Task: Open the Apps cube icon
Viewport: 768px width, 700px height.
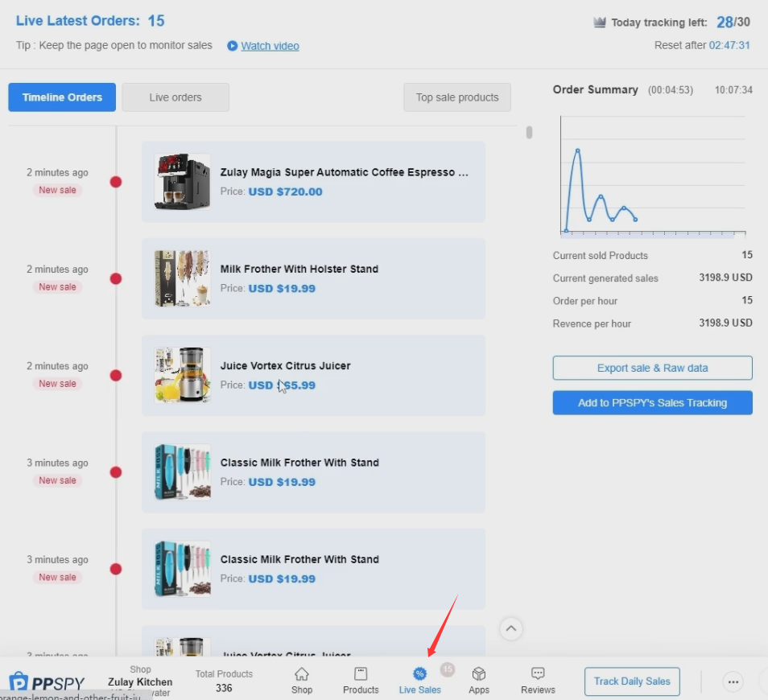Action: click(479, 673)
